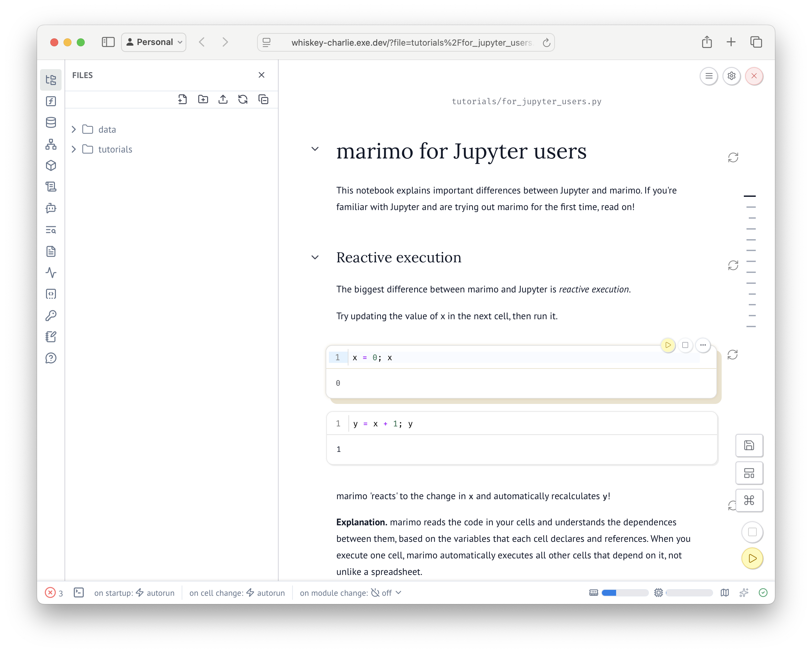Open the variables panel in sidebar
The height and width of the screenshot is (653, 812).
(x=51, y=101)
